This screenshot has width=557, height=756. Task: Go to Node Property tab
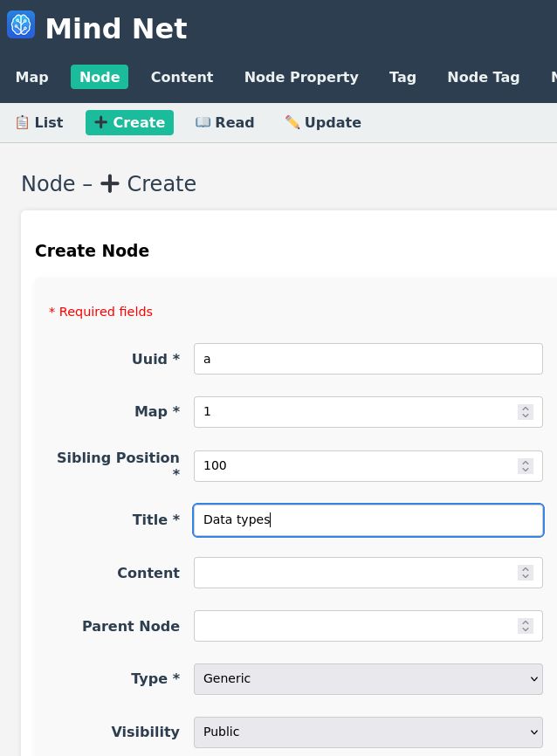tap(301, 77)
